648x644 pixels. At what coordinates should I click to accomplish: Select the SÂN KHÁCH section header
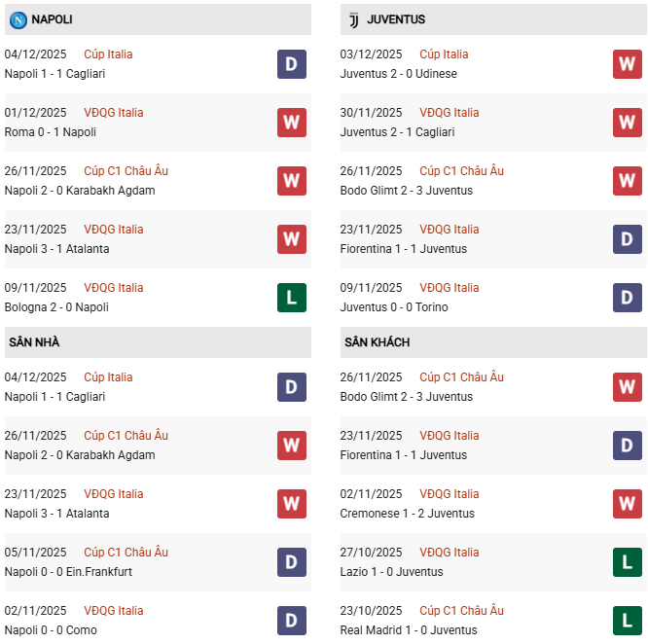pyautogui.click(x=377, y=342)
